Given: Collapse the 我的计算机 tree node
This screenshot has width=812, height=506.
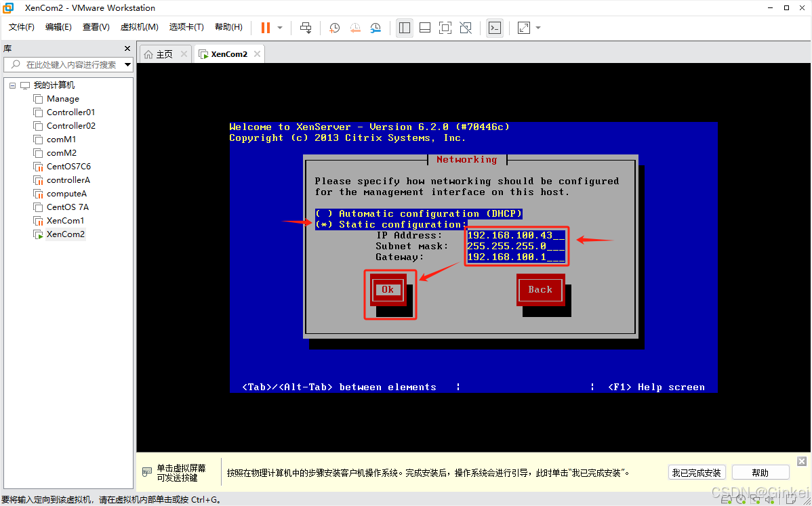Looking at the screenshot, I should 12,85.
